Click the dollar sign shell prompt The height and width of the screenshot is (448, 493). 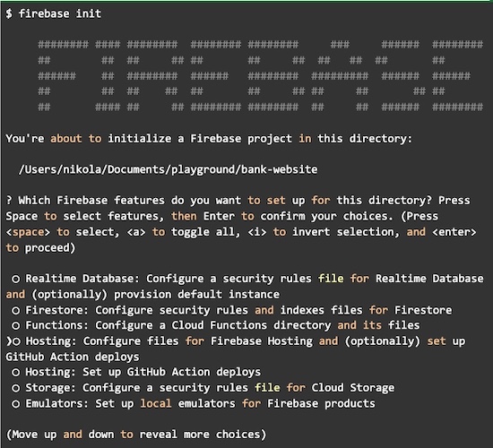(x=9, y=13)
